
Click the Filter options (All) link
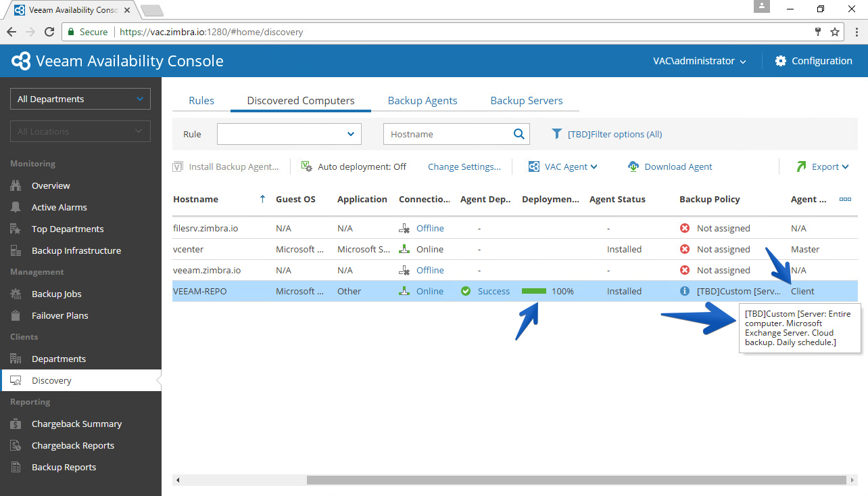click(x=615, y=134)
